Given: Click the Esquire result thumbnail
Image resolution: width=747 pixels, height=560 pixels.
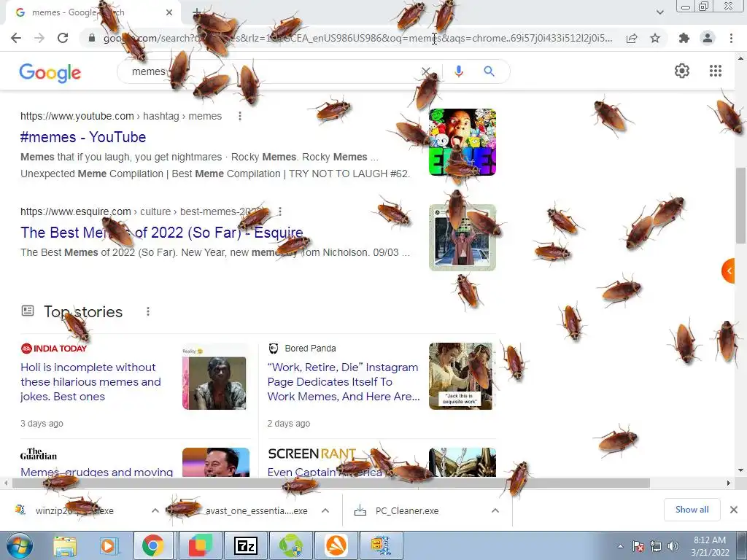Looking at the screenshot, I should pos(462,238).
